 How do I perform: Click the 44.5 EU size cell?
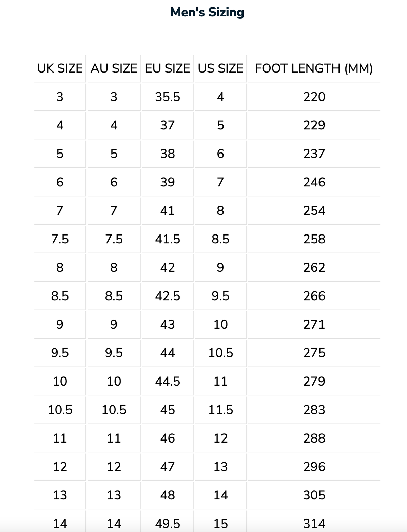(168, 382)
